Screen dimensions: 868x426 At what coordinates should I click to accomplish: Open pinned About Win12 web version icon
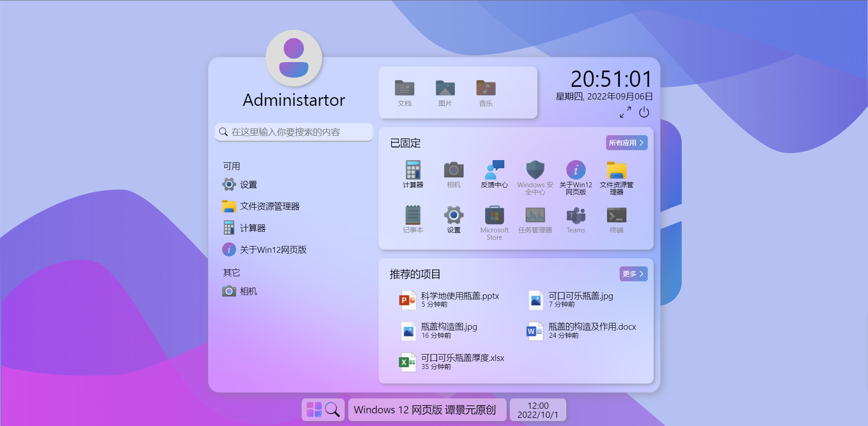point(576,170)
